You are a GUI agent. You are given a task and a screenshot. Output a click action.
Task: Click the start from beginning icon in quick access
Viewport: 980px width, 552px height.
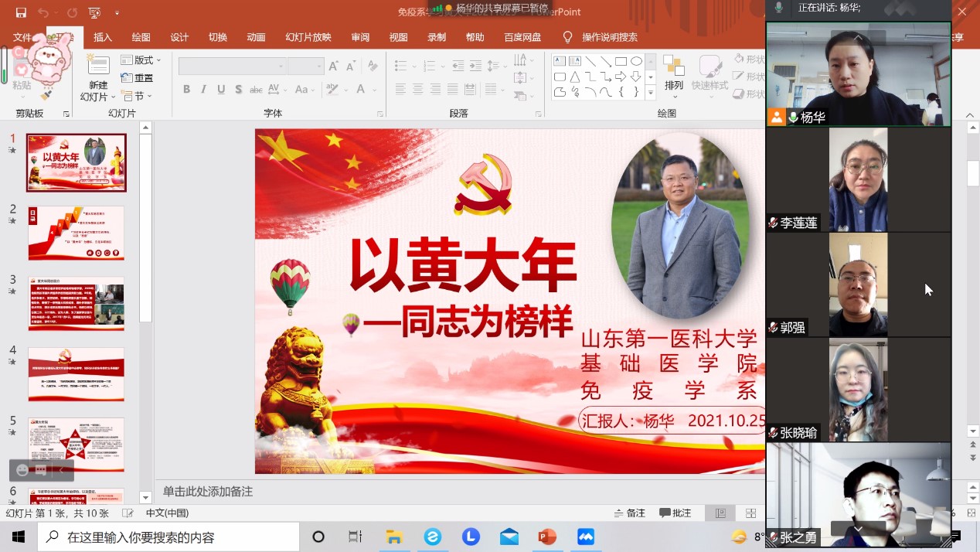[95, 12]
